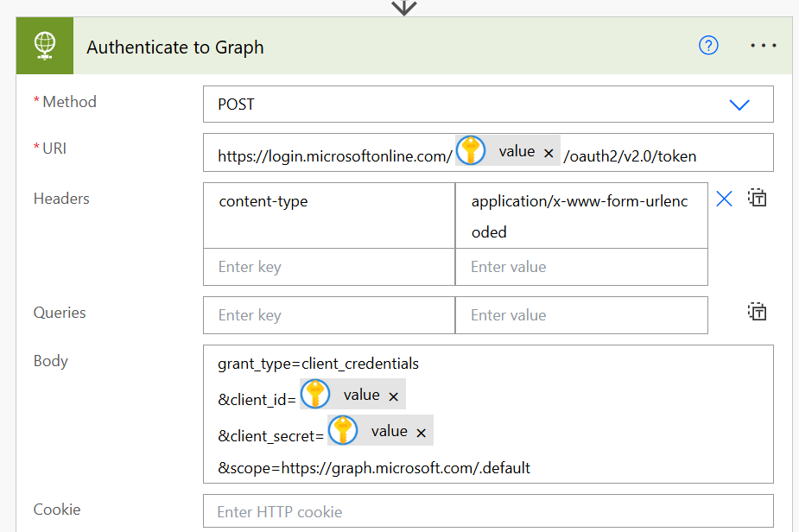Screen dimensions: 799x532
Task: Click the Queries Enter value field
Action: click(580, 315)
